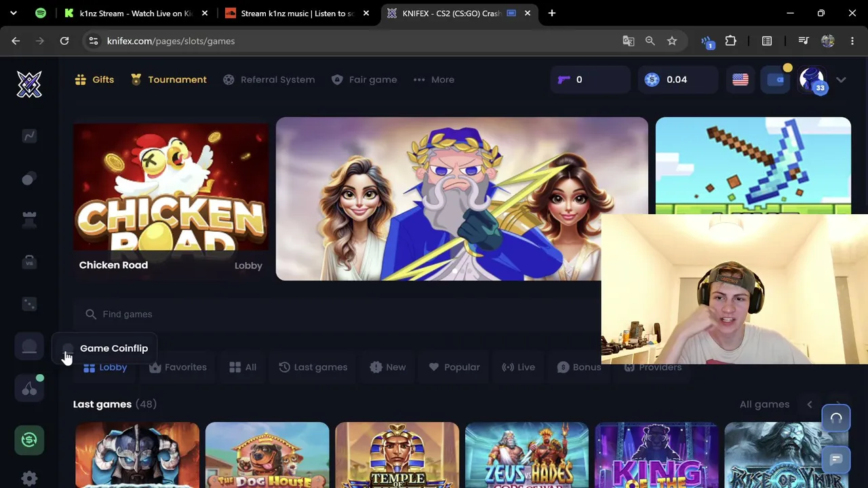Screen dimensions: 868x488
Task: Open the Chrome extensions puzzle icon
Action: [x=731, y=41]
